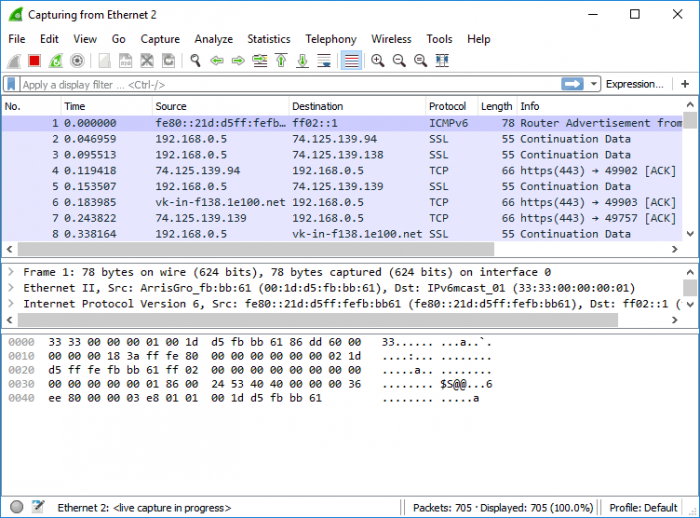Zoom in the main window text
The image size is (700, 518).
click(378, 60)
